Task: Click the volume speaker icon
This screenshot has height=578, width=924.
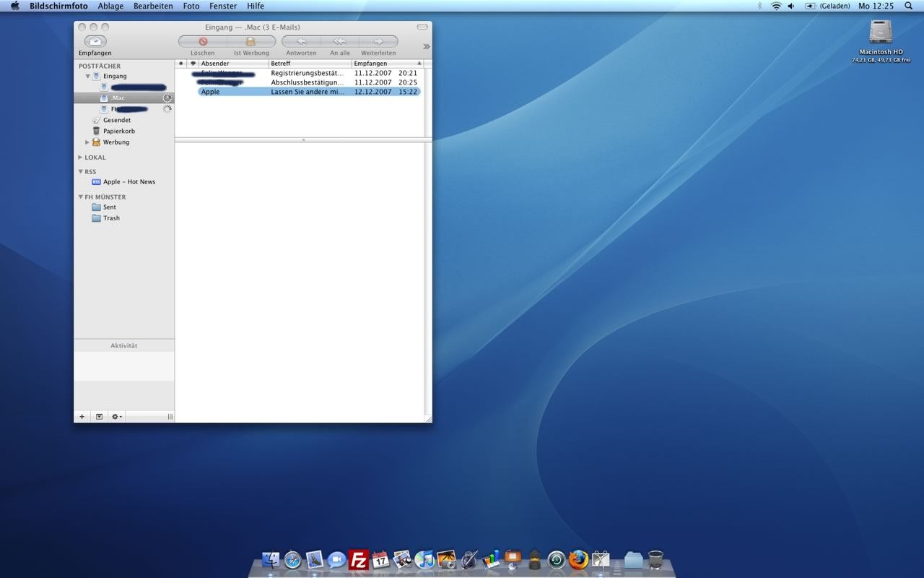Action: click(x=791, y=6)
